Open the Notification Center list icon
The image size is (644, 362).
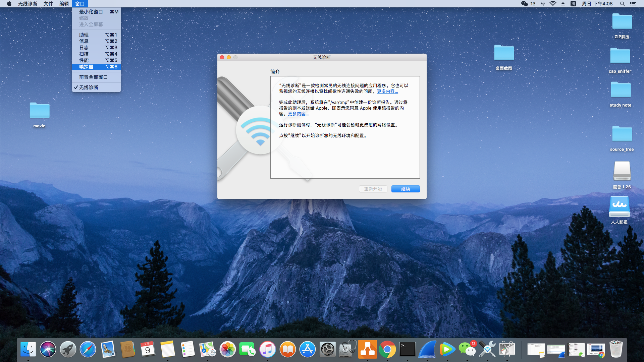click(x=633, y=4)
